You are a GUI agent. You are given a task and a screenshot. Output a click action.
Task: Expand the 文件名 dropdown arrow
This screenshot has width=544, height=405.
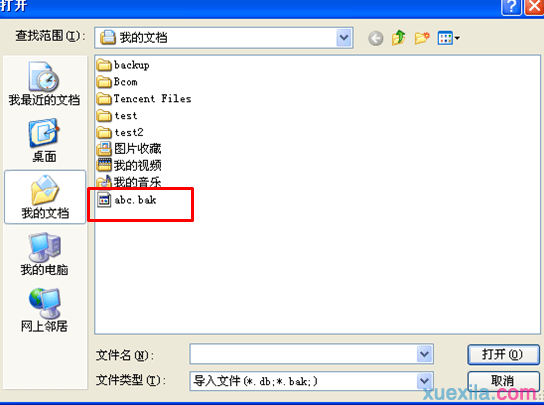click(x=424, y=354)
